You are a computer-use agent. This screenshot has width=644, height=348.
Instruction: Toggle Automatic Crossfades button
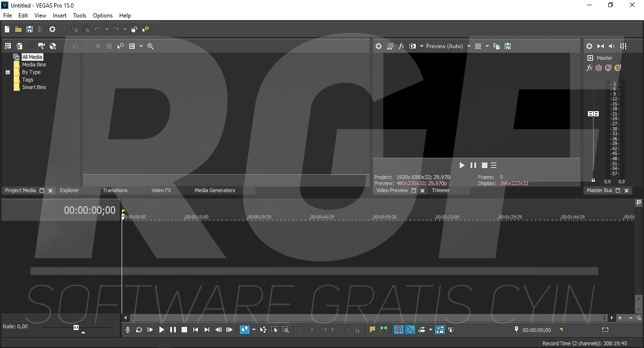coord(410,330)
